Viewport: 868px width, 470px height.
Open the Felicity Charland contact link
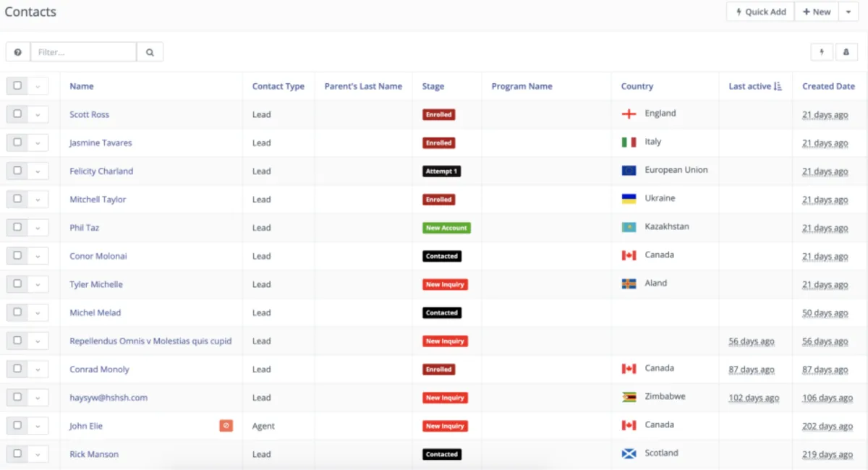click(101, 171)
